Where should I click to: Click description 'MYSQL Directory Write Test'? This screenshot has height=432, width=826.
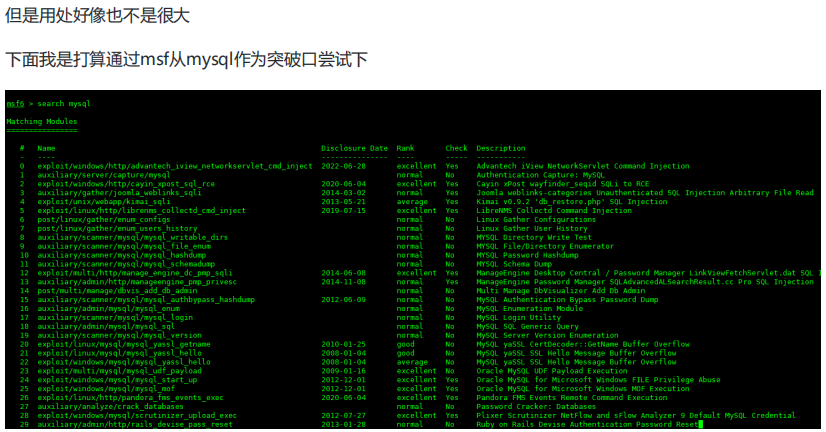pyautogui.click(x=534, y=238)
